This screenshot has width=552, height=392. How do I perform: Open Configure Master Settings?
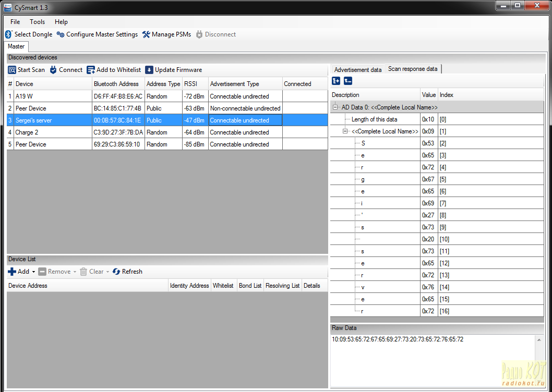pos(97,34)
